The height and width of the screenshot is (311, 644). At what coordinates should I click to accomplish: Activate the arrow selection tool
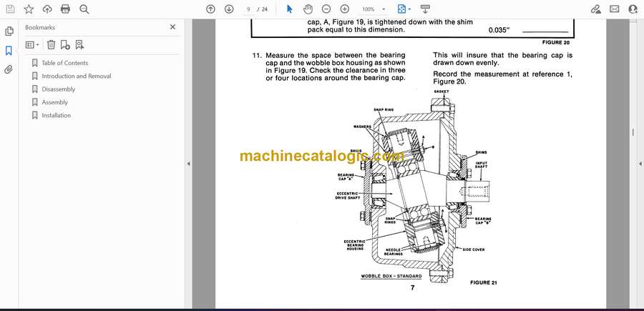290,9
